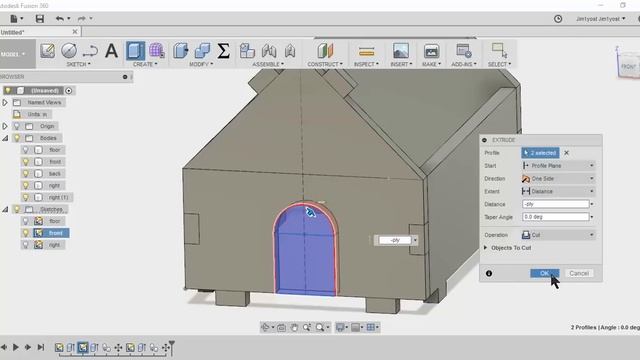Expand the Objects To Cut section
Image resolution: width=640 pixels, height=360 pixels.
tap(485, 248)
